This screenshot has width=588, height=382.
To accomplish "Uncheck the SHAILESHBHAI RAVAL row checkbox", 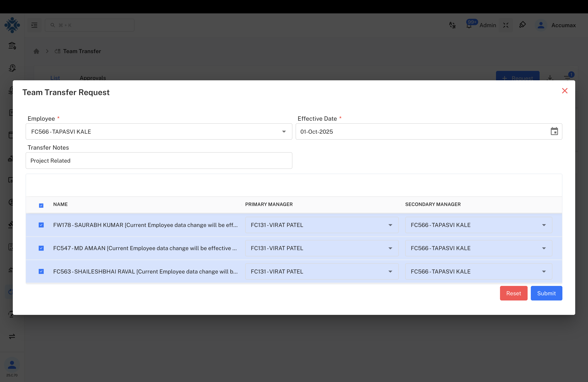I will pyautogui.click(x=41, y=272).
